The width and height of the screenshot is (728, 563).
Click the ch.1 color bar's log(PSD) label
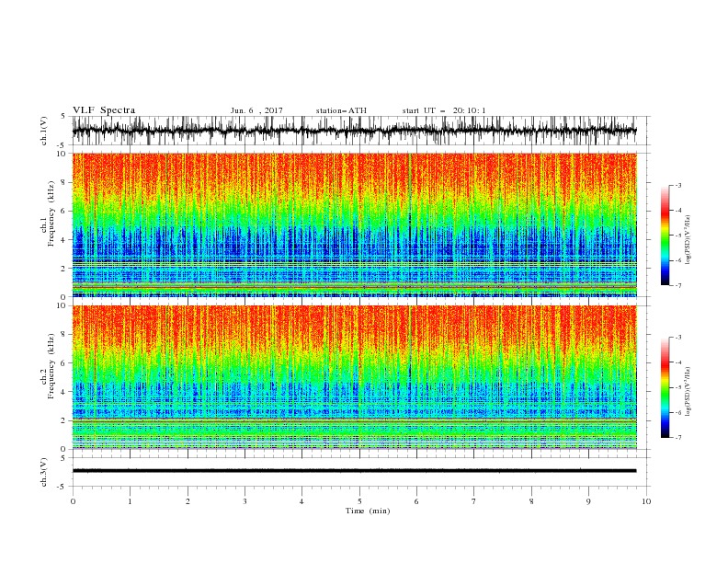coord(688,240)
